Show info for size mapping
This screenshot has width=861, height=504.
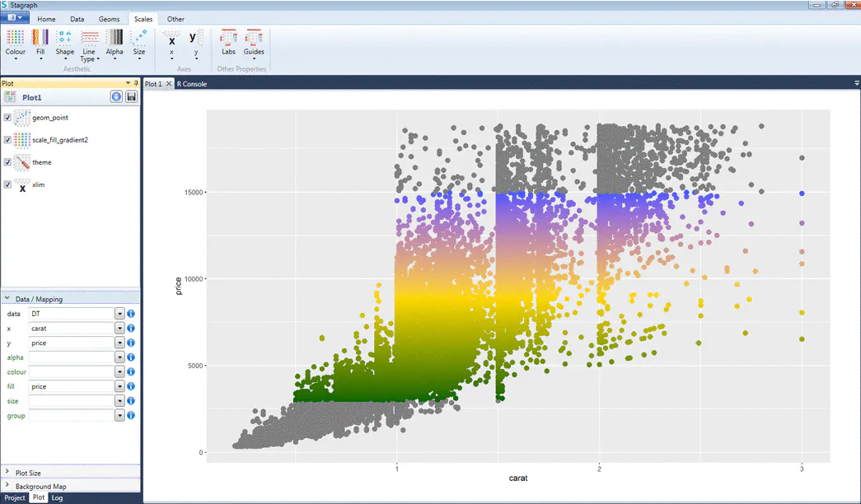tap(131, 401)
